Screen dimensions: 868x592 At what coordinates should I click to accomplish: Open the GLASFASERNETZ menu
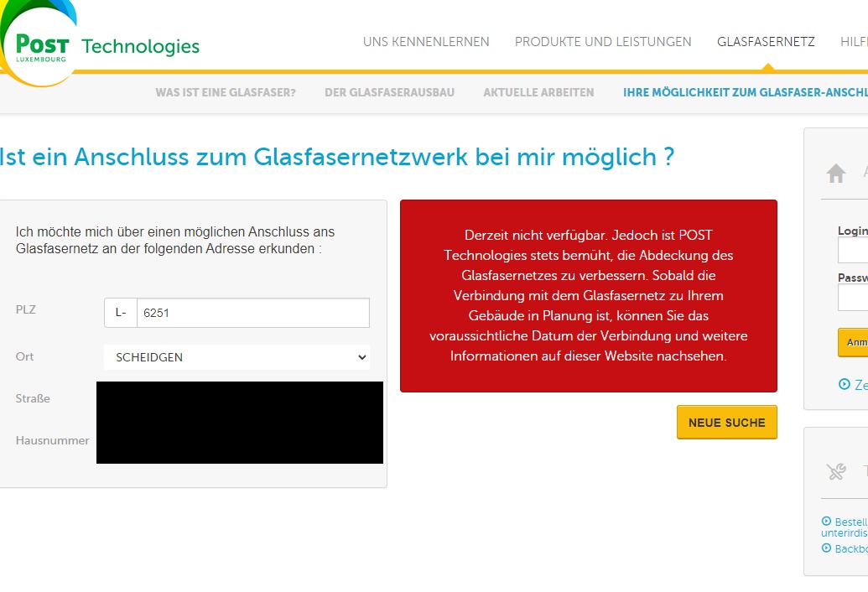click(x=766, y=42)
